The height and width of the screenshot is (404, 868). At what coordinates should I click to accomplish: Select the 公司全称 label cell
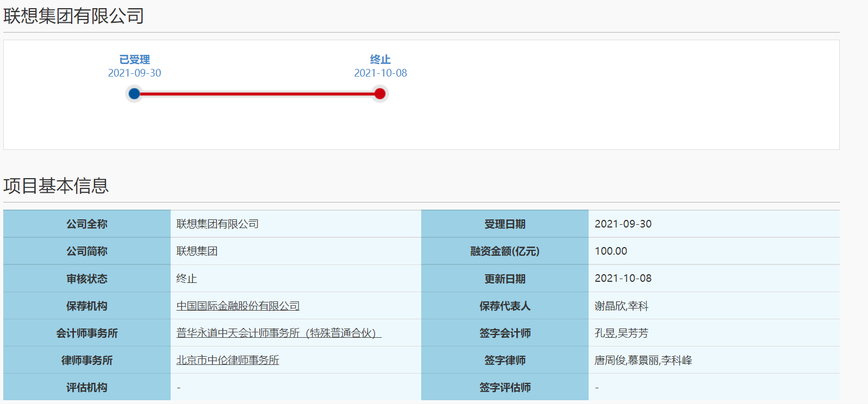click(x=87, y=224)
